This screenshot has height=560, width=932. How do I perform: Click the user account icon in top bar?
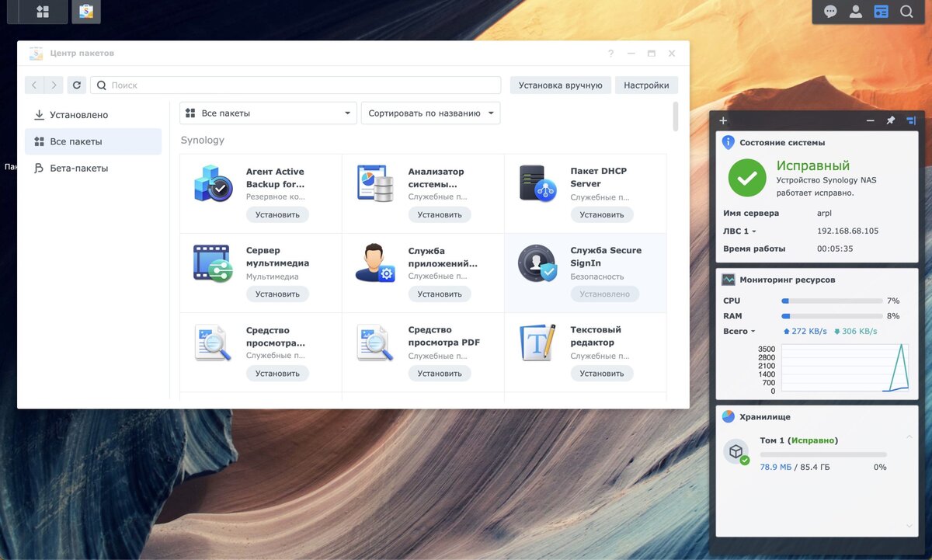pos(855,12)
